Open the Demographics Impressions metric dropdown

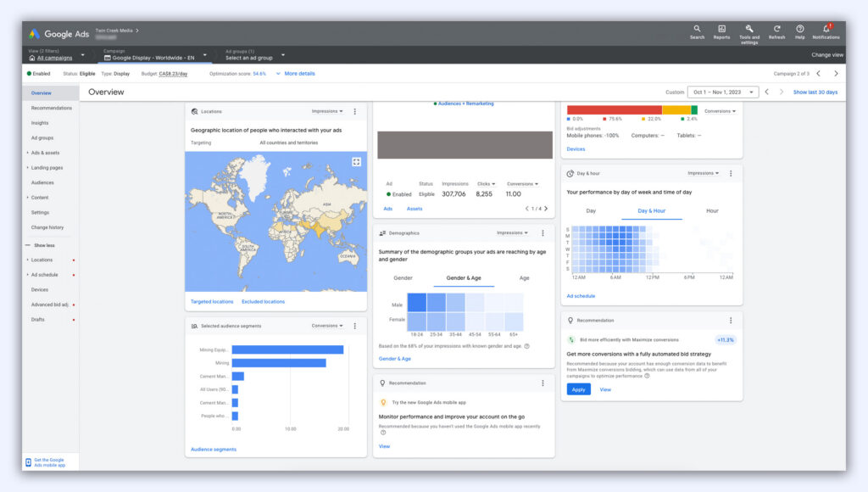(512, 233)
